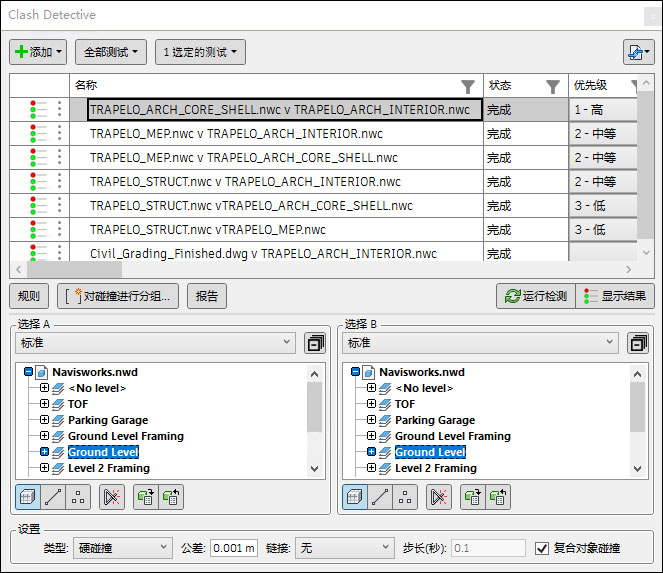The height and width of the screenshot is (573, 663).
Task: Click use current selection in Selection B
Action: click(x=473, y=497)
